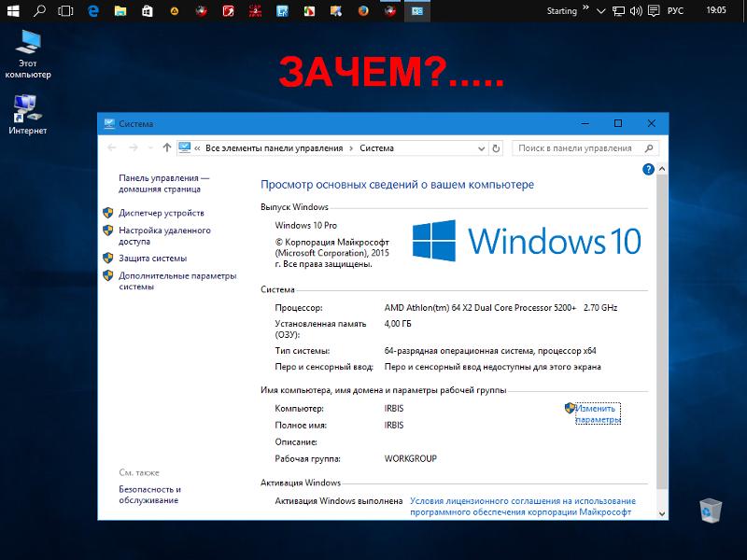The image size is (747, 560).
Task: Click breadcrumb Все элементы панели управления
Action: click(274, 148)
